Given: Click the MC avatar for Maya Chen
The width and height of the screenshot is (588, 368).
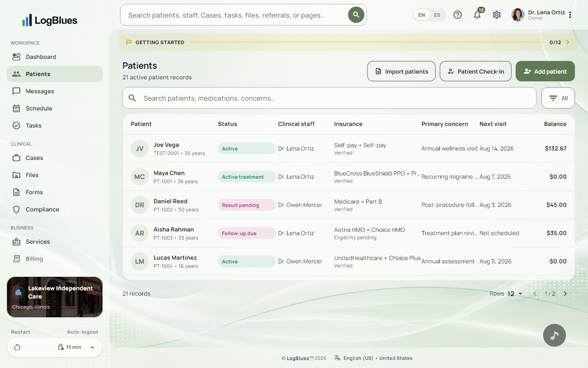Looking at the screenshot, I should 140,177.
